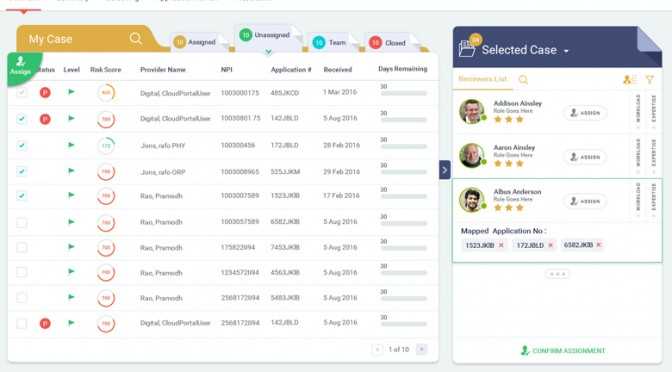Click days remaining progress bar in first row

pos(404,93)
